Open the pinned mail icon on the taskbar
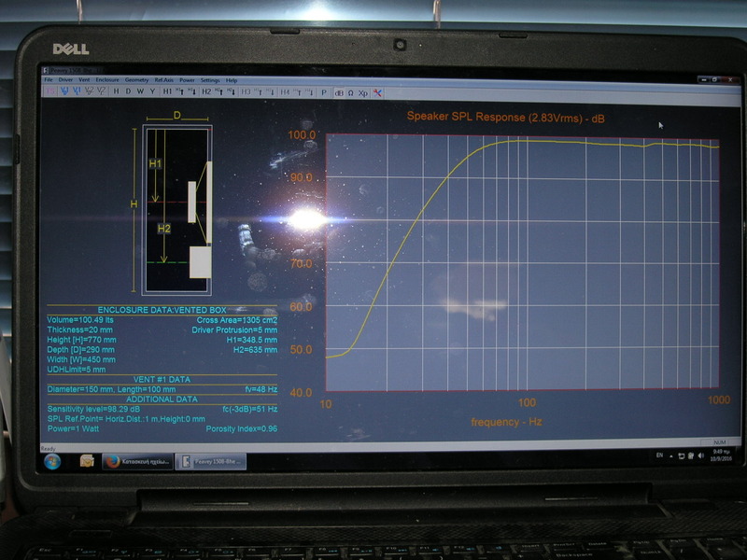The image size is (747, 560). (x=87, y=461)
